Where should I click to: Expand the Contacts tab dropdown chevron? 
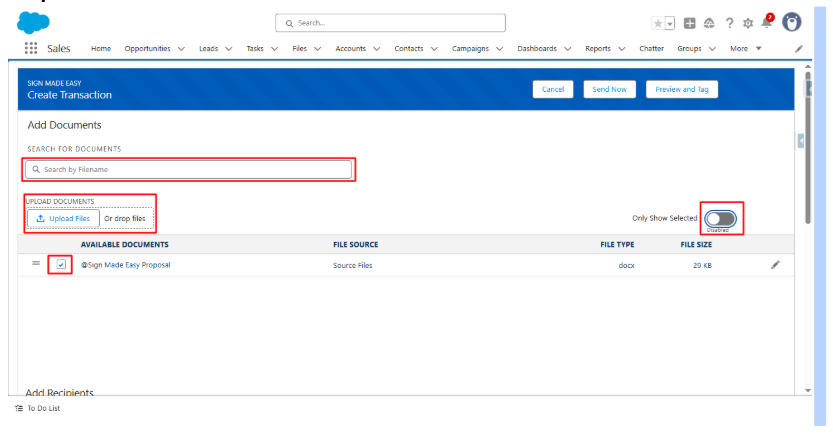coord(434,49)
